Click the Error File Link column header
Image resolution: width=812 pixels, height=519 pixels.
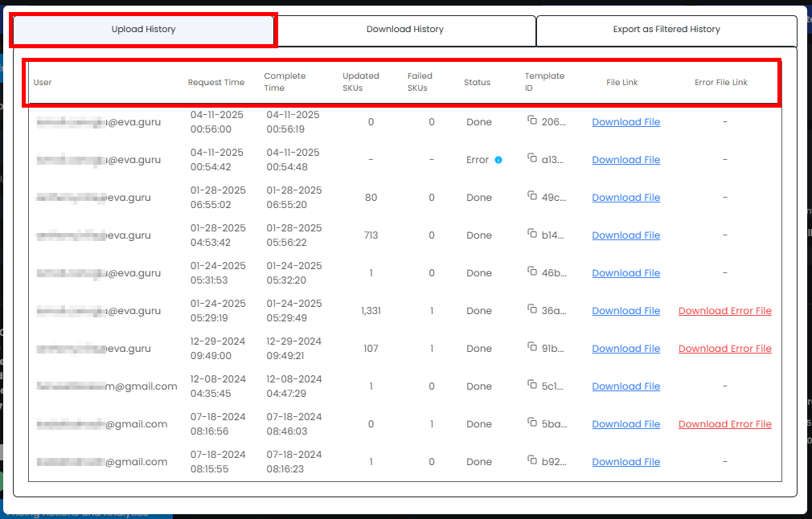click(x=721, y=82)
